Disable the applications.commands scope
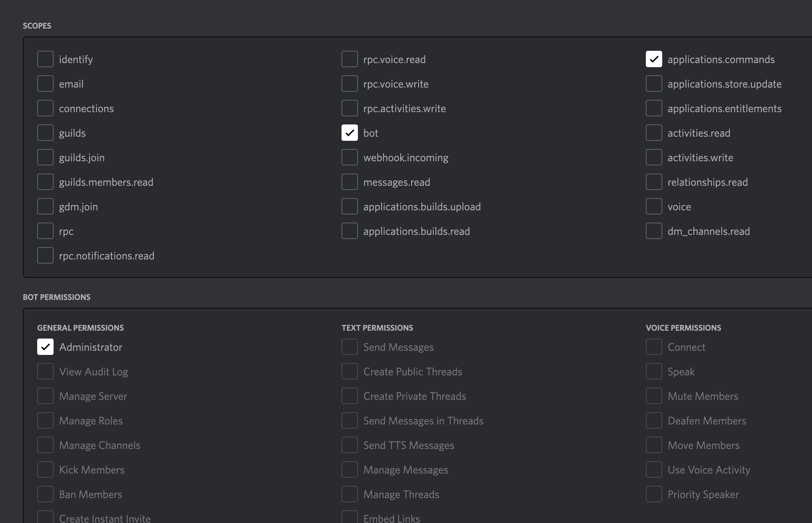Screen dimensions: 812x523 point(654,59)
